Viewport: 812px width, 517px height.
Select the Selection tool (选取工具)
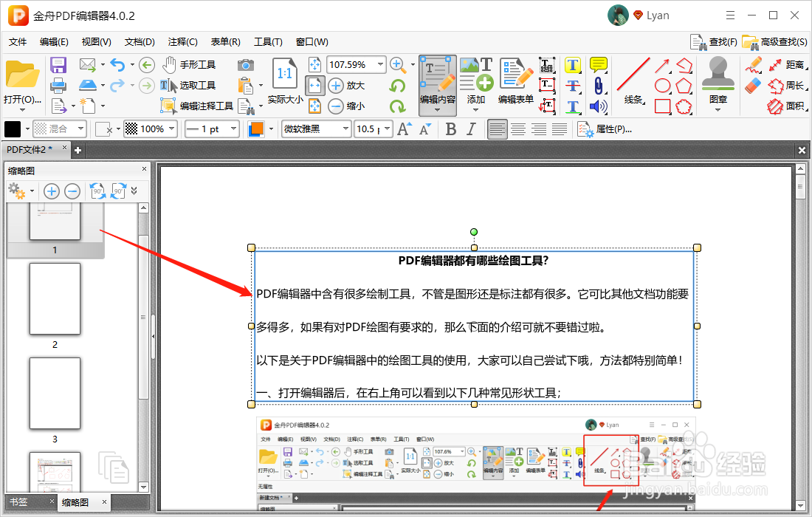pyautogui.click(x=187, y=86)
